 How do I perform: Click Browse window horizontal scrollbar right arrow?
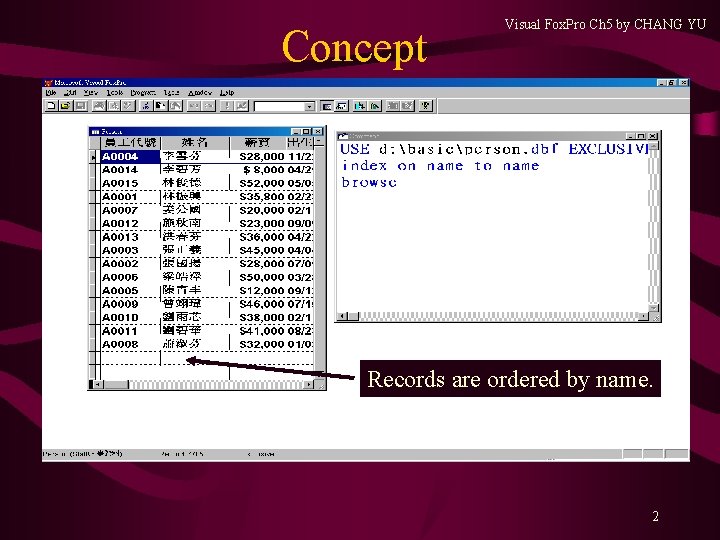309,384
